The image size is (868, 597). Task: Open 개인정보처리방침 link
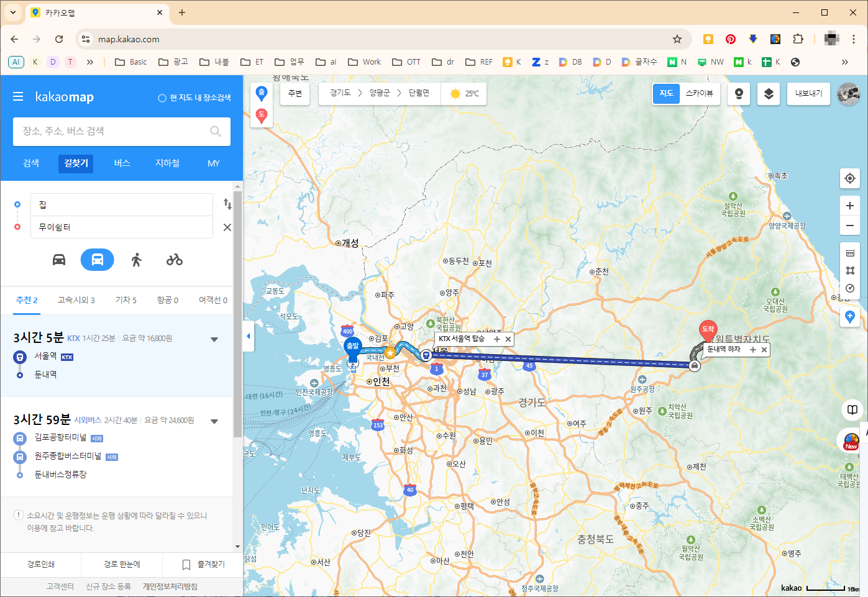[x=170, y=586]
